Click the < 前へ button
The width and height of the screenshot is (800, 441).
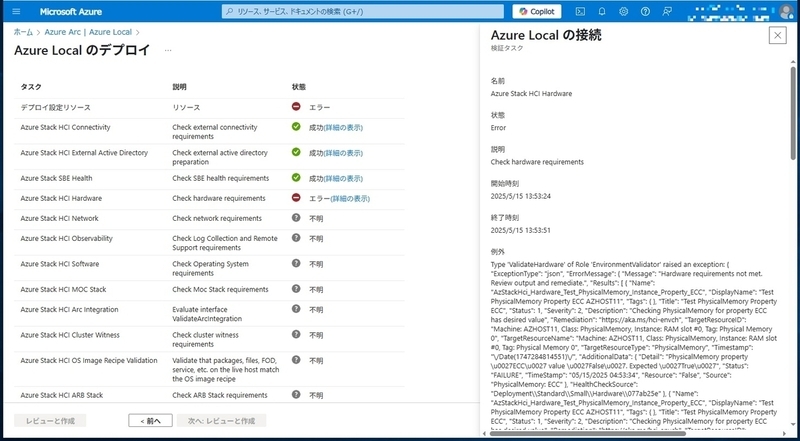tap(150, 421)
